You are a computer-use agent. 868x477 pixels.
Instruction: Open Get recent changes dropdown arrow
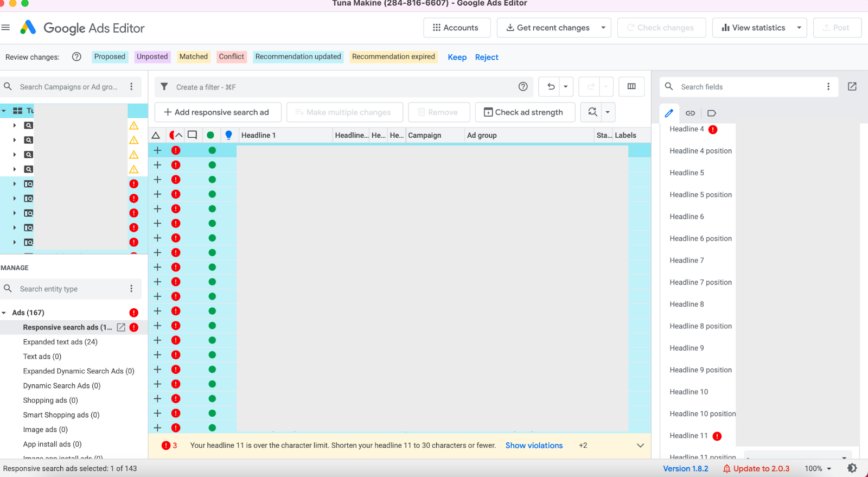603,28
